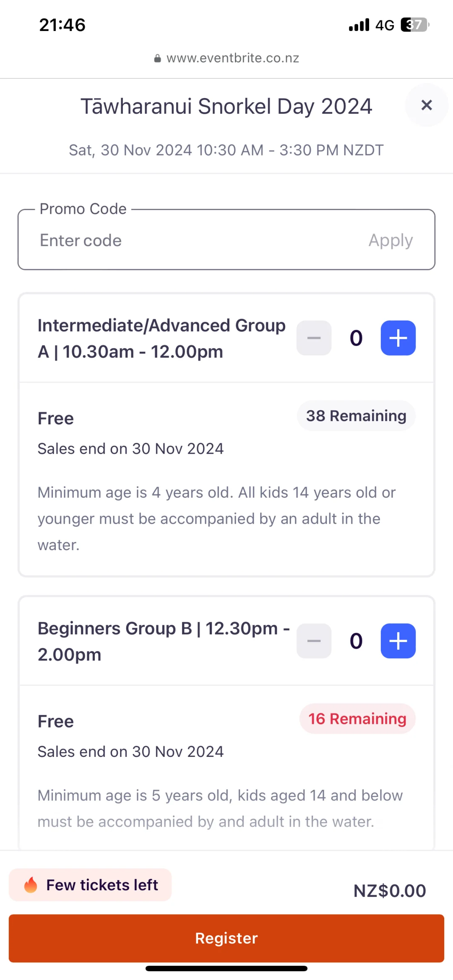Add one Intermediate/Advanced Group A ticket
This screenshot has height=980, width=453.
398,338
